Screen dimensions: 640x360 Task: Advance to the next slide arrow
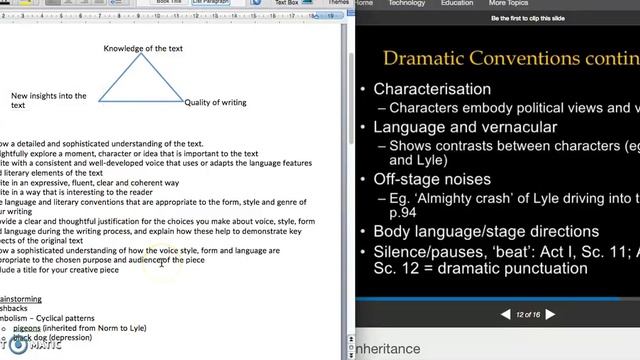550,314
